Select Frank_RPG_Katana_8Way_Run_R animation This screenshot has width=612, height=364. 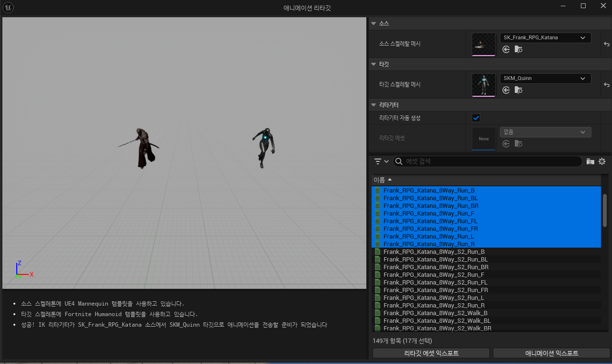(x=486, y=244)
